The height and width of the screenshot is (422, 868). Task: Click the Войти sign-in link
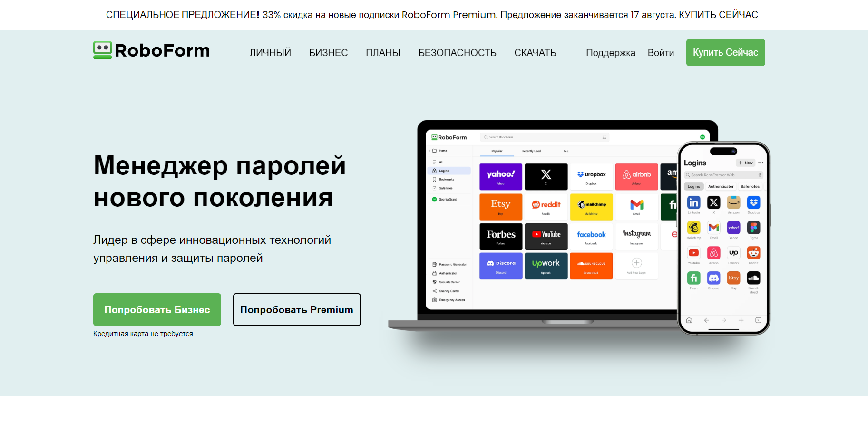(x=661, y=53)
